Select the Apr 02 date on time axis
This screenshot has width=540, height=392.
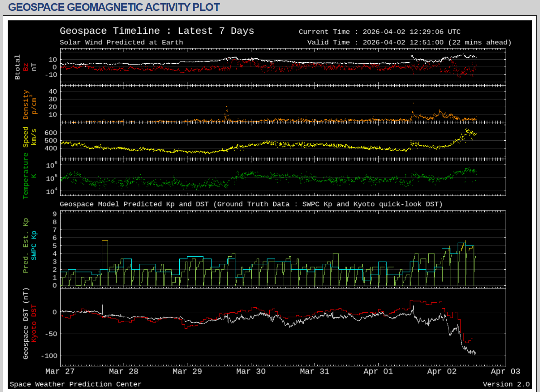(x=442, y=372)
